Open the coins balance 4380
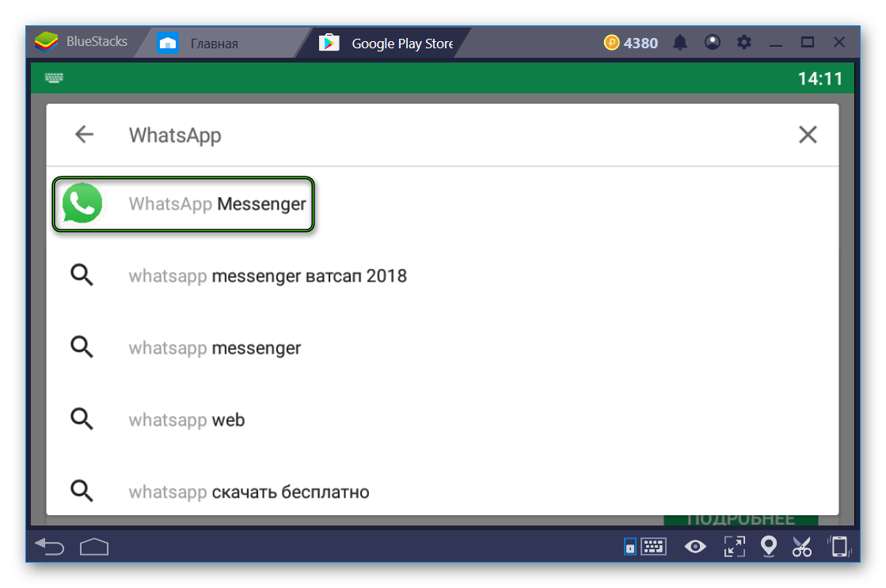 (x=630, y=43)
